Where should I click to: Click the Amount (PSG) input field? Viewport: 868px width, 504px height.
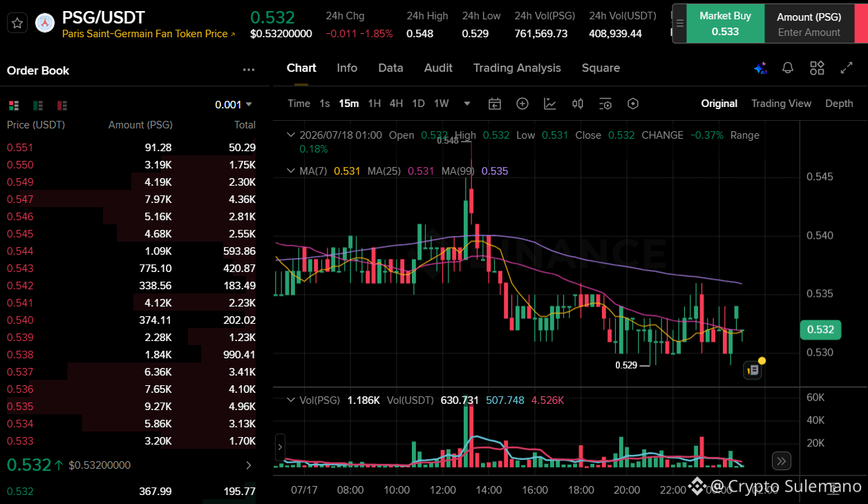click(809, 23)
